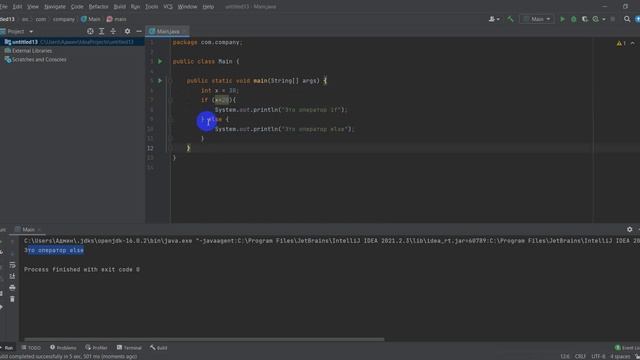Expand dropdown arrow next to user icon
The width and height of the screenshot is (640, 360).
point(498,19)
